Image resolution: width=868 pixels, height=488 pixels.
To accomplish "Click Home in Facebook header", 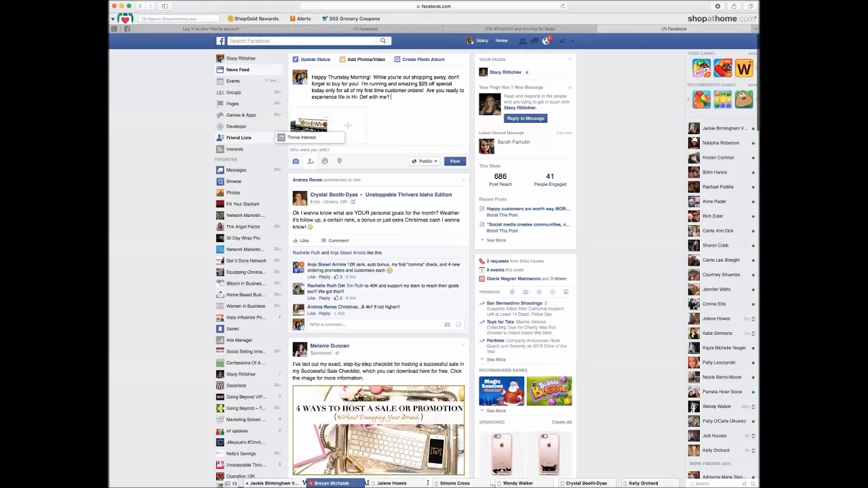I will coord(501,41).
